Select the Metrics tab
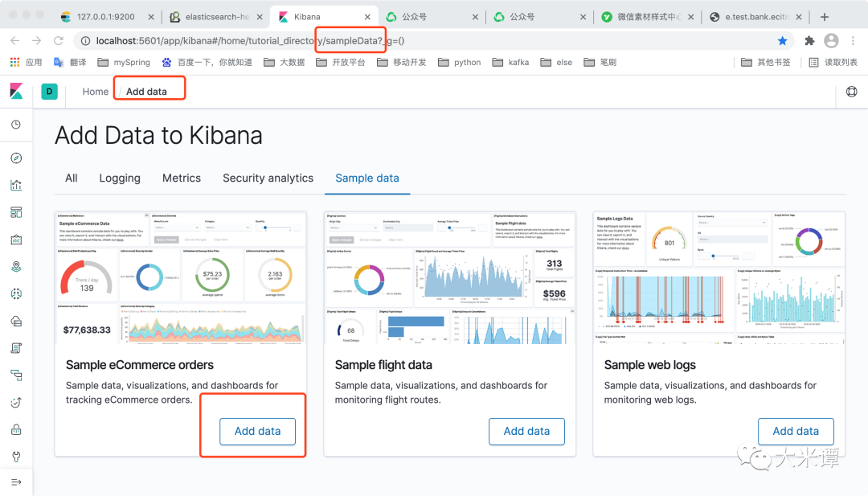This screenshot has height=496, width=868. point(182,178)
